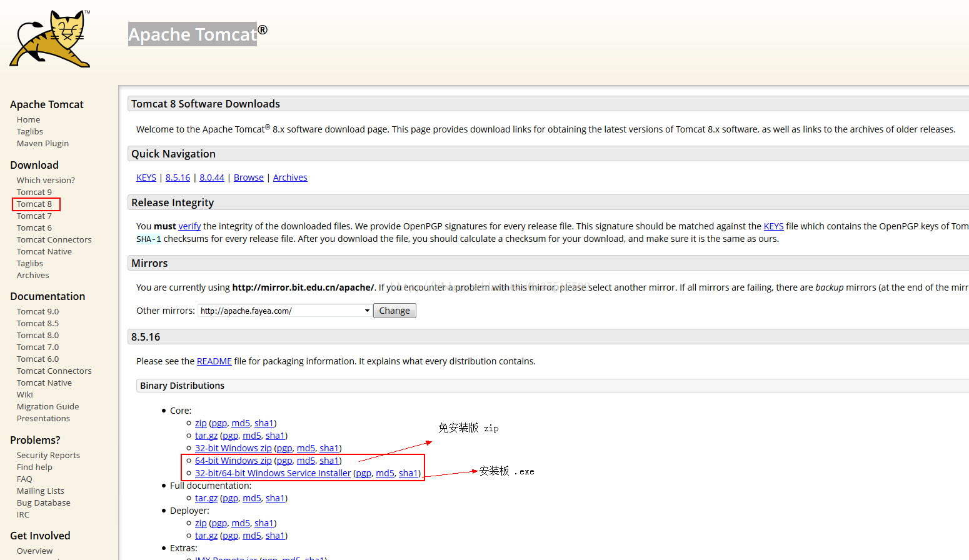Screen dimensions: 969x560
Task: Open the Wiki link
Action: coord(25,394)
